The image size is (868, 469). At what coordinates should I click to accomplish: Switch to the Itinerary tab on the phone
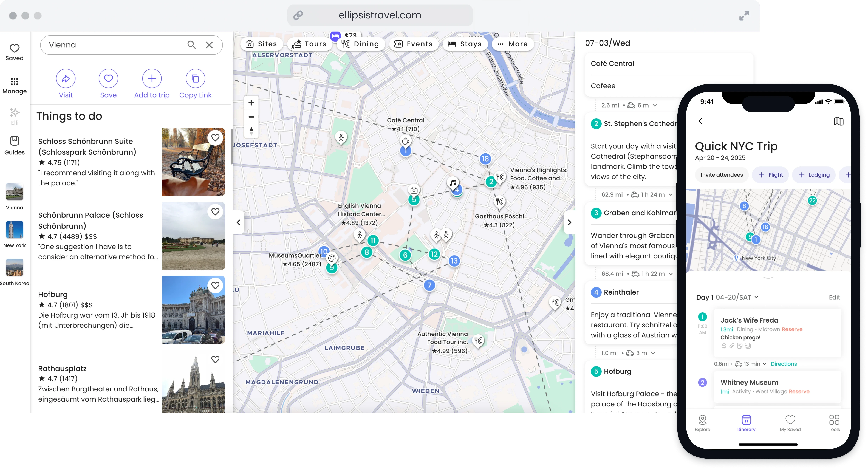(746, 423)
